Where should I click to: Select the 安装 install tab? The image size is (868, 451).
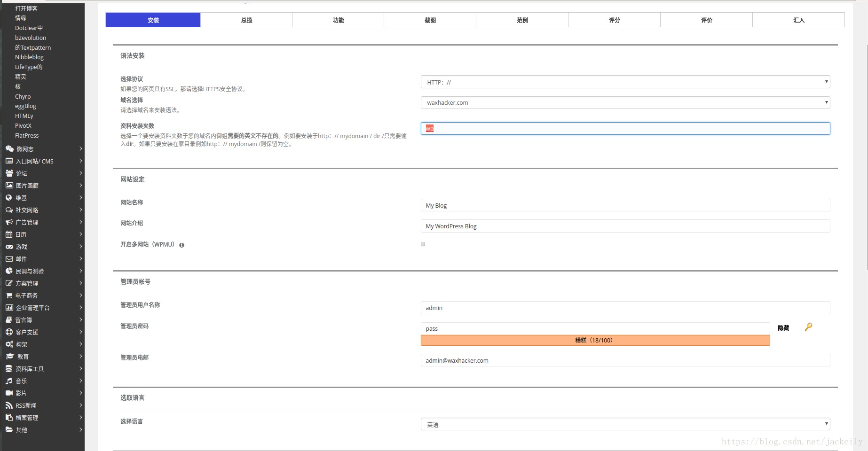coord(153,20)
